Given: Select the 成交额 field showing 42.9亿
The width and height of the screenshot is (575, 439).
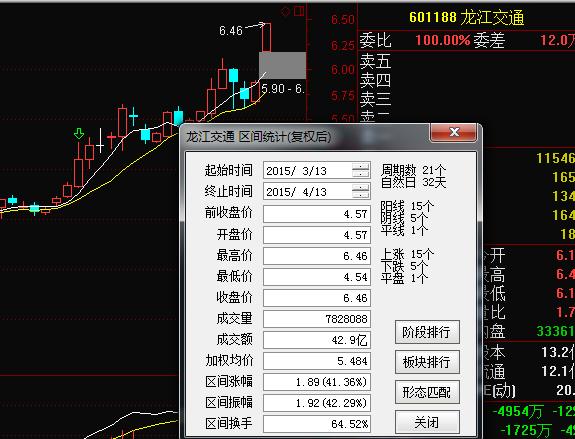Looking at the screenshot, I should pyautogui.click(x=317, y=340).
